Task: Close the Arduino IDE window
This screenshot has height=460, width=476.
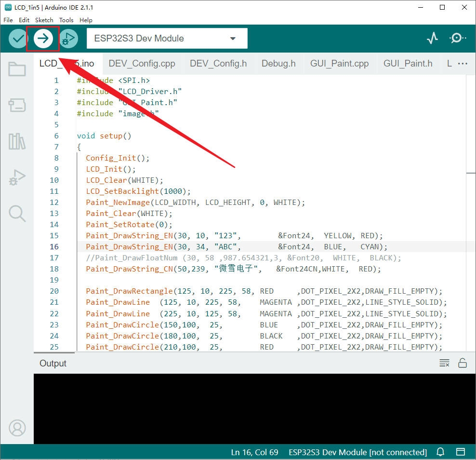Action: click(x=464, y=7)
